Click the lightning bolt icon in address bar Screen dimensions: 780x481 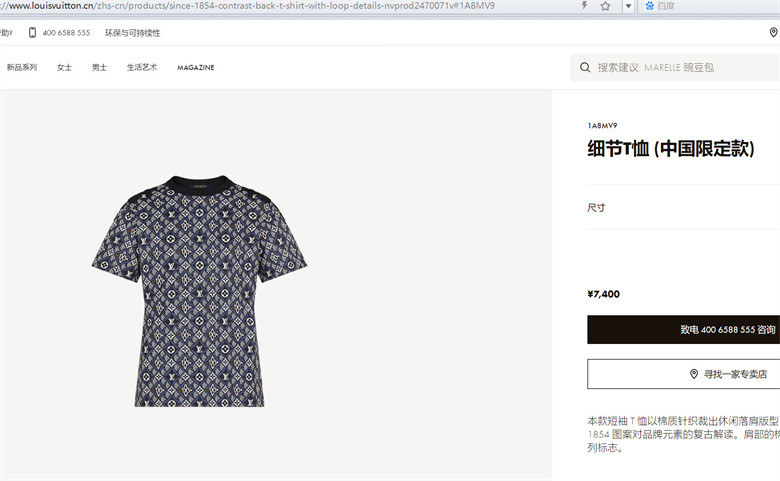tap(585, 5)
